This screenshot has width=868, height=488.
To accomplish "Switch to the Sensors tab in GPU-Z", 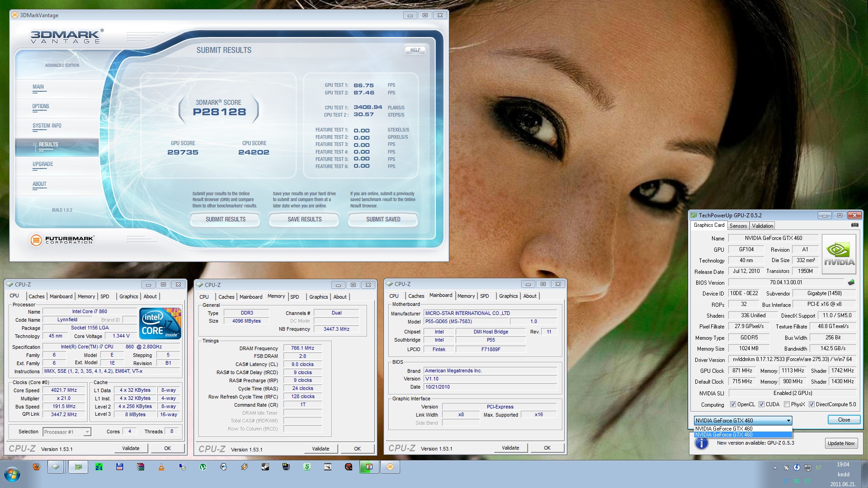I will (x=738, y=225).
